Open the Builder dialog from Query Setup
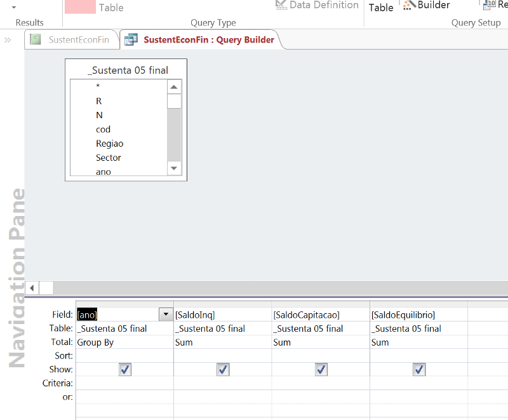This screenshot has height=420, width=508. tap(426, 5)
